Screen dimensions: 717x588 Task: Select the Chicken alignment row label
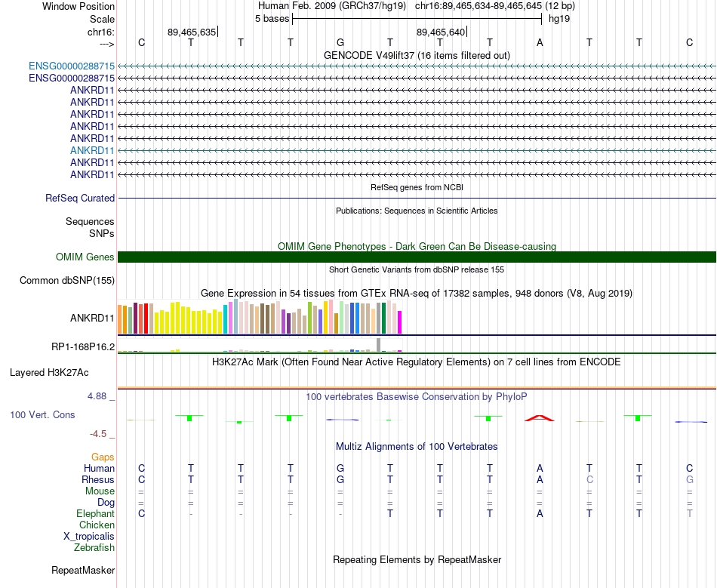[97, 525]
